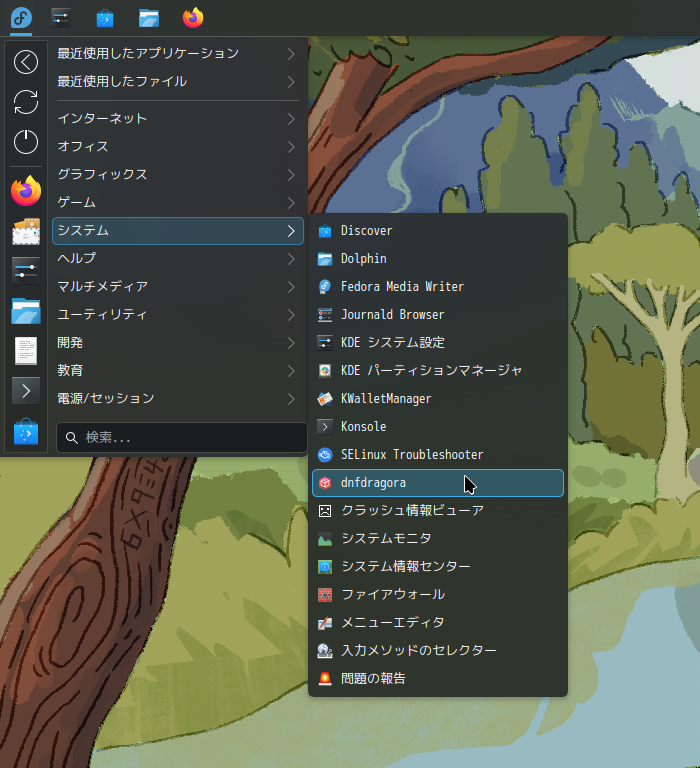700x768 pixels.
Task: Launch Firefox from the top panel
Action: pos(193,18)
